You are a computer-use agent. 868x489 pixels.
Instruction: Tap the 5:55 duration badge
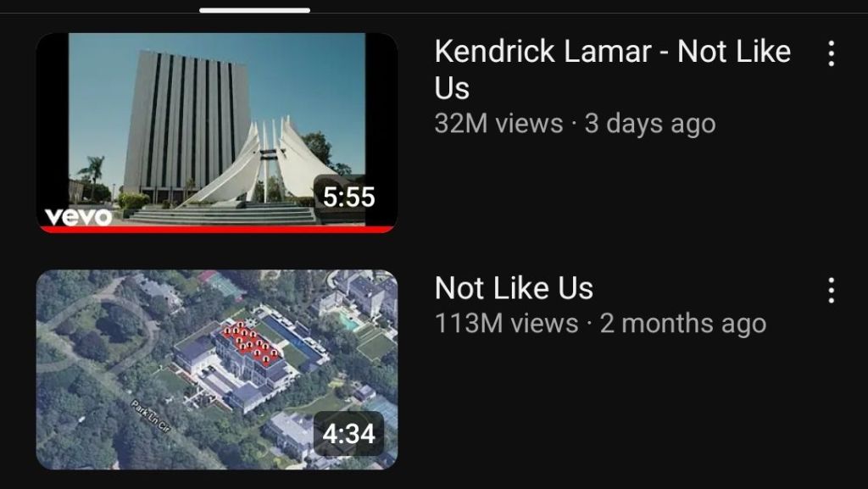click(348, 197)
